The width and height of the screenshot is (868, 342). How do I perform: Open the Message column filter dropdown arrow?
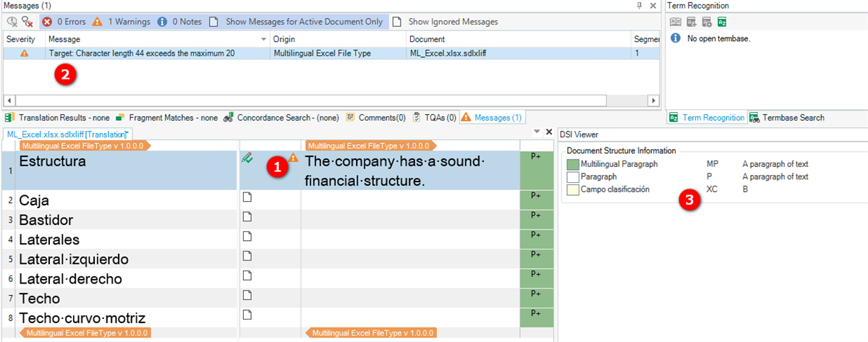pos(263,39)
